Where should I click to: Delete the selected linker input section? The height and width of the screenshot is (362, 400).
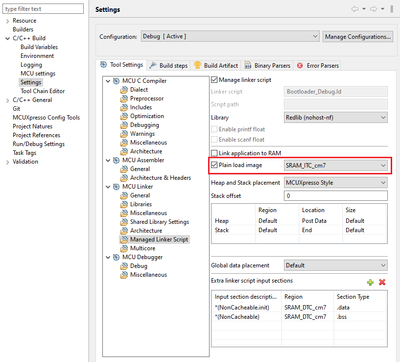[382, 282]
